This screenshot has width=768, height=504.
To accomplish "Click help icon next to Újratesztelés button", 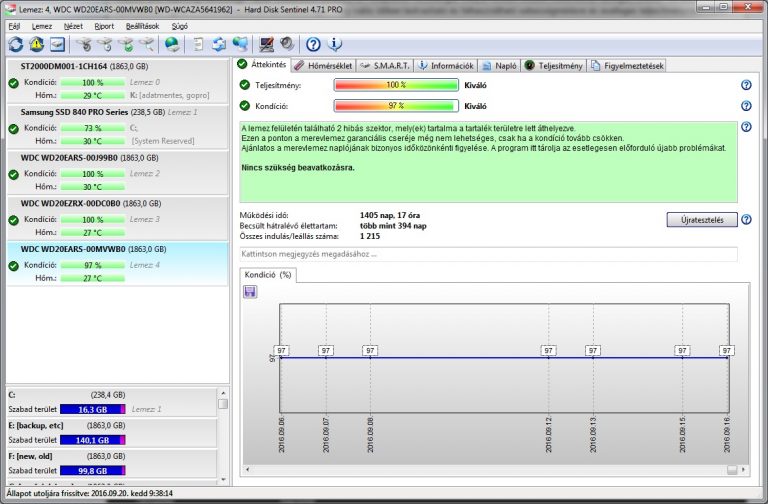I will (x=746, y=219).
